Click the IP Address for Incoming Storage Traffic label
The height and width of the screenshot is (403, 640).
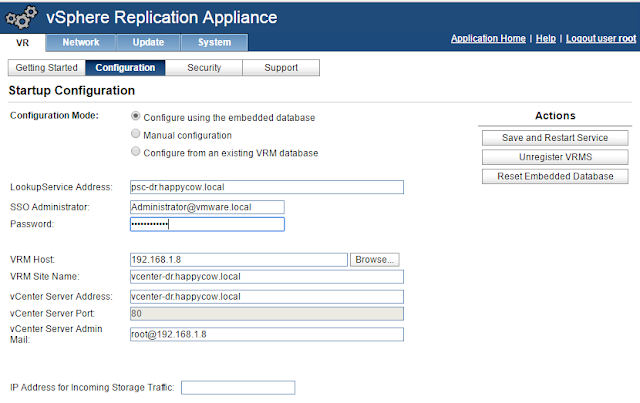coord(92,387)
